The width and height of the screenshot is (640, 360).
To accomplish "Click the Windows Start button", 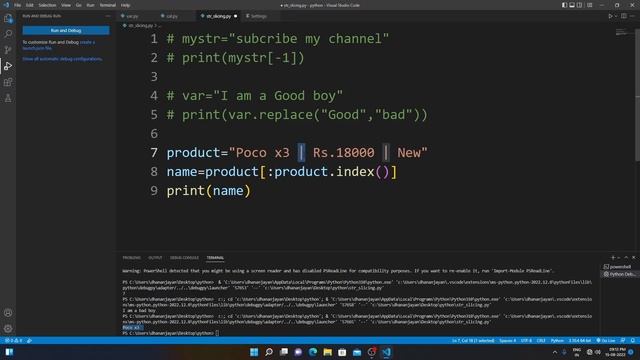I will pyautogui.click(x=254, y=352).
